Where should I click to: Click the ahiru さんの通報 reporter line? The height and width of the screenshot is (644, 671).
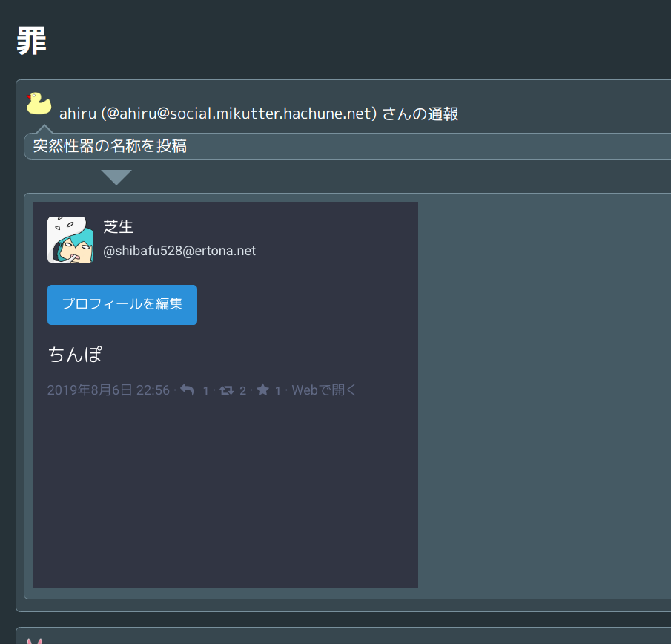click(x=258, y=114)
